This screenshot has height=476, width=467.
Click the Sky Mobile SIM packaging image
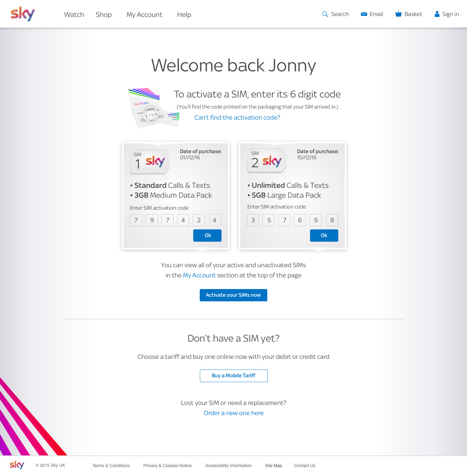click(153, 108)
